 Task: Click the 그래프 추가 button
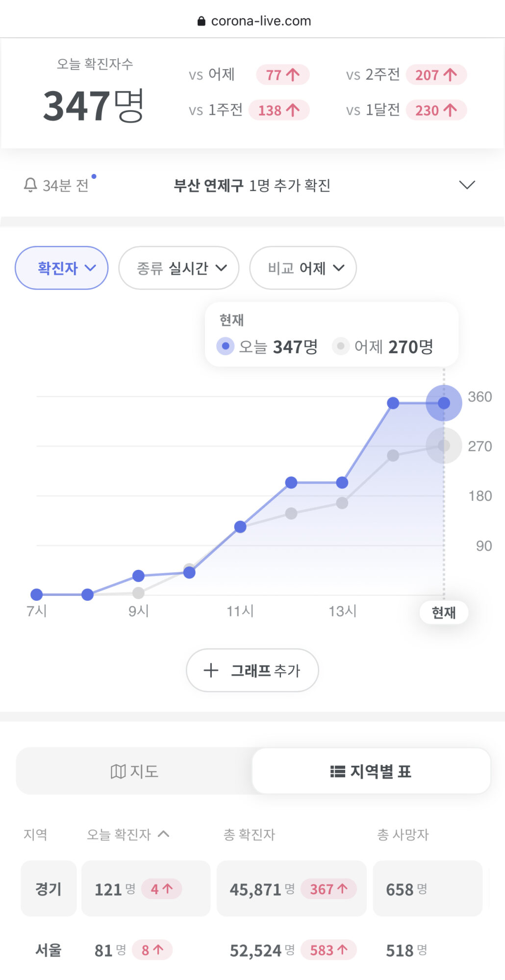pos(252,670)
